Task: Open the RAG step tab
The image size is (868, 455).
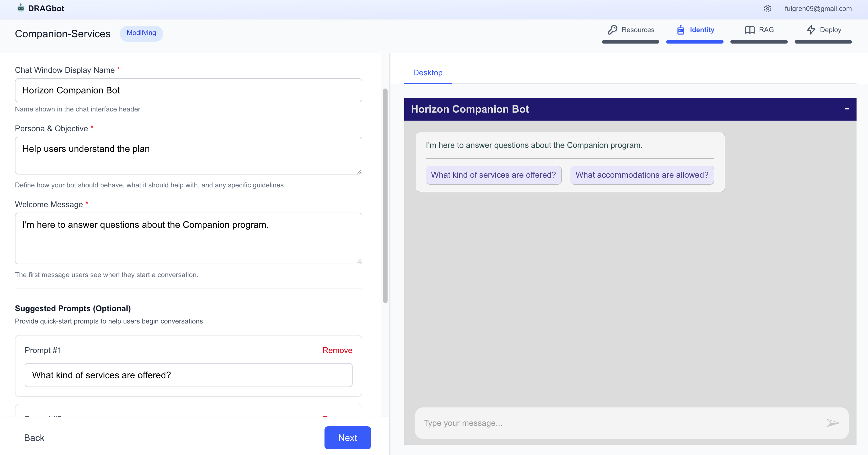Action: (759, 30)
